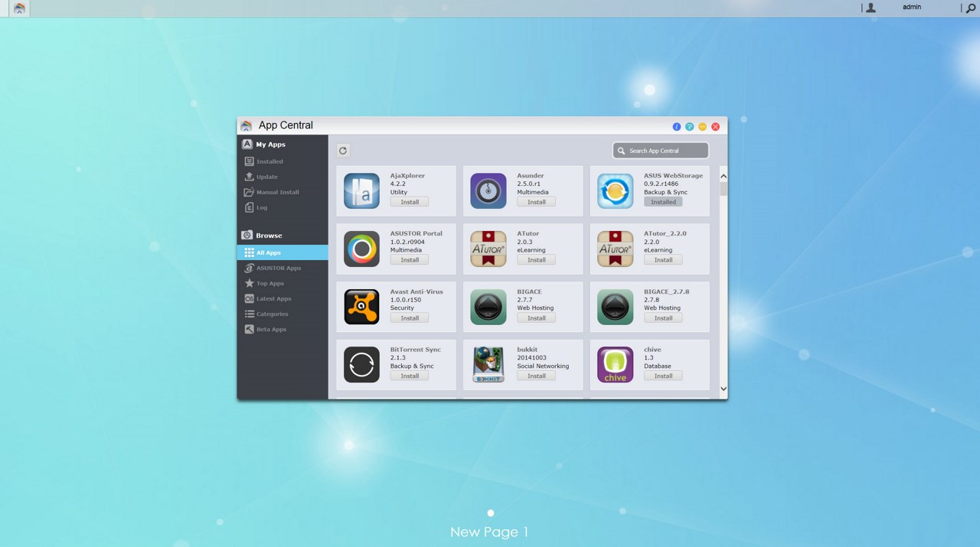Install AjaXplorer
Viewport: 980px width, 547px height.
pyautogui.click(x=410, y=202)
